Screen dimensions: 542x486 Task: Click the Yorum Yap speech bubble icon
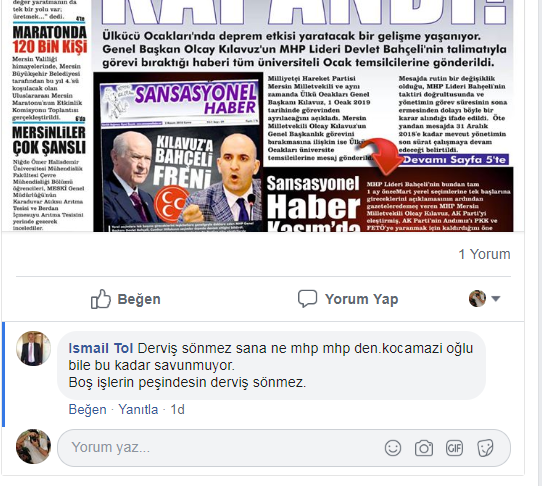[x=307, y=299]
